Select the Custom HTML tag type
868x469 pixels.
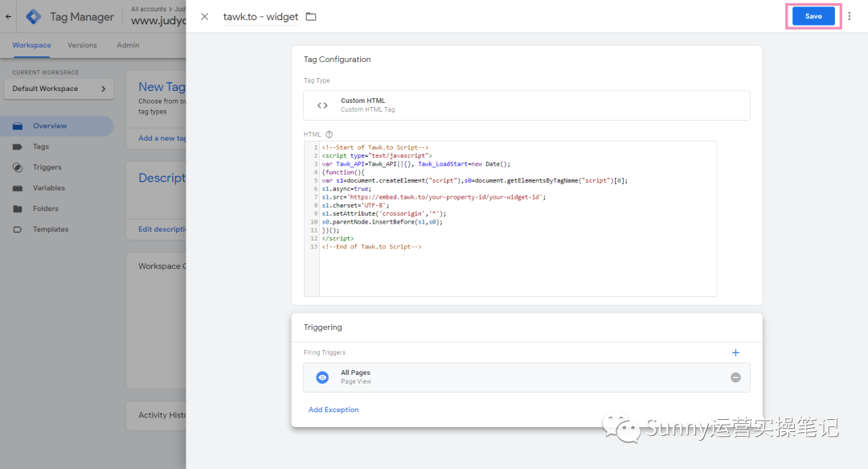526,105
